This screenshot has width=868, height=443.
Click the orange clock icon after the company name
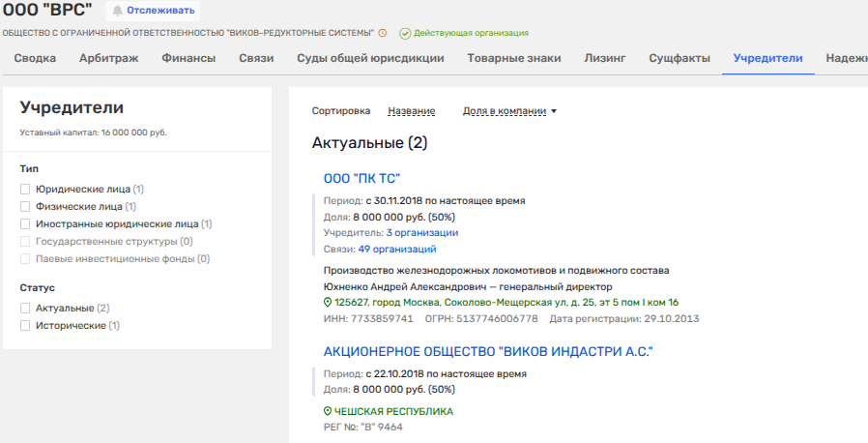point(383,33)
